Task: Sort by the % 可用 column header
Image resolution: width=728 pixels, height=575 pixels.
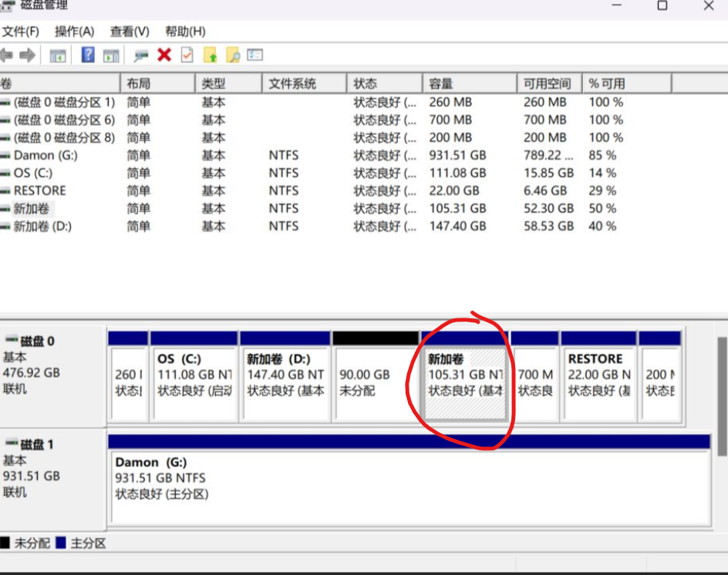Action: pos(627,83)
